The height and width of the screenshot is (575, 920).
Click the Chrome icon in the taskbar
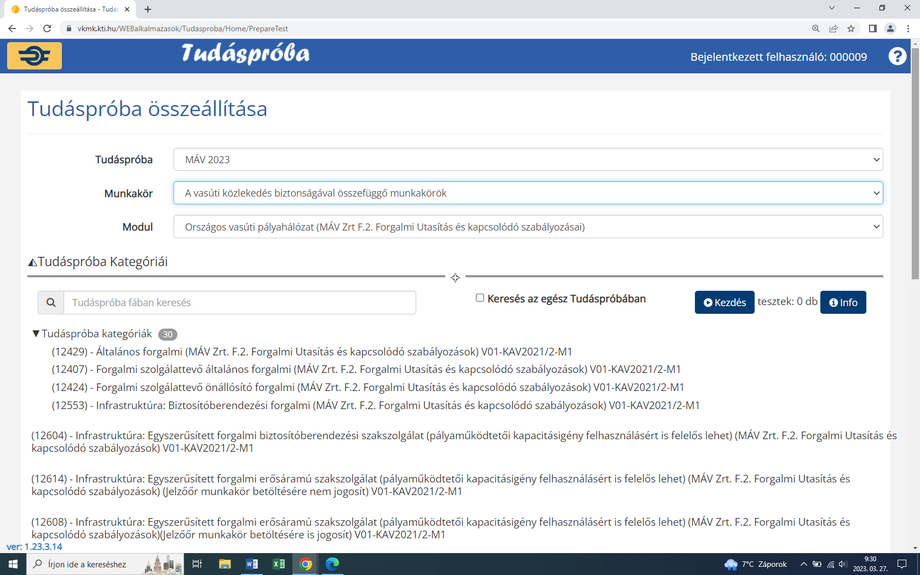click(306, 564)
